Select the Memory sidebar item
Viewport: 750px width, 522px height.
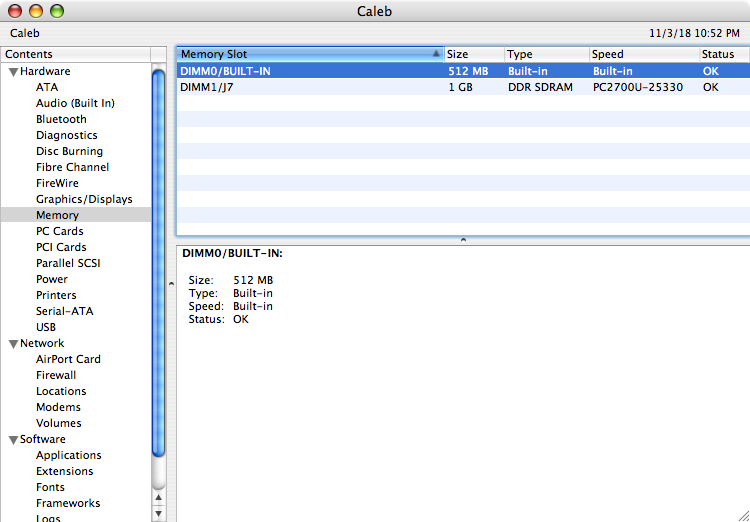tap(76, 215)
